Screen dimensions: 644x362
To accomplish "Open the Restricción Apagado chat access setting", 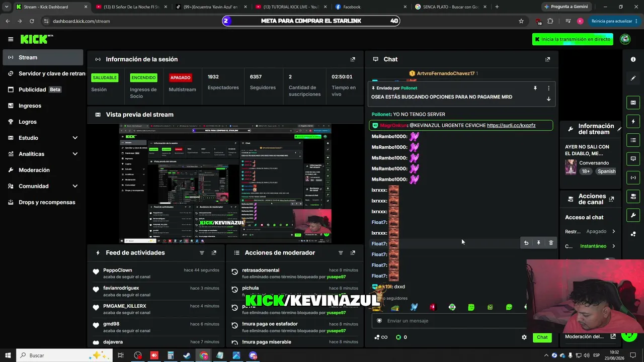I will [590, 232].
